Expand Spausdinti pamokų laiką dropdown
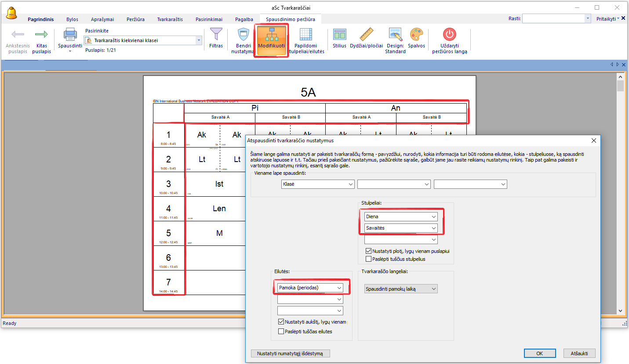 coord(401,289)
